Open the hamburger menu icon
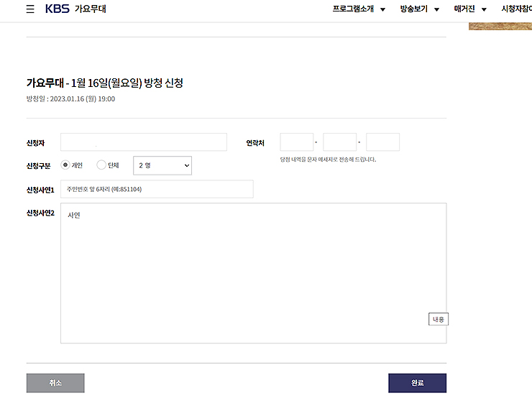Viewport: 532px width, 406px height. pyautogui.click(x=30, y=9)
